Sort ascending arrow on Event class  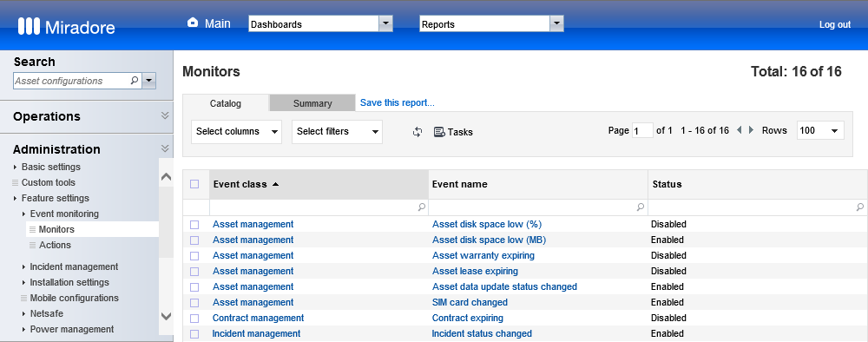tap(276, 184)
